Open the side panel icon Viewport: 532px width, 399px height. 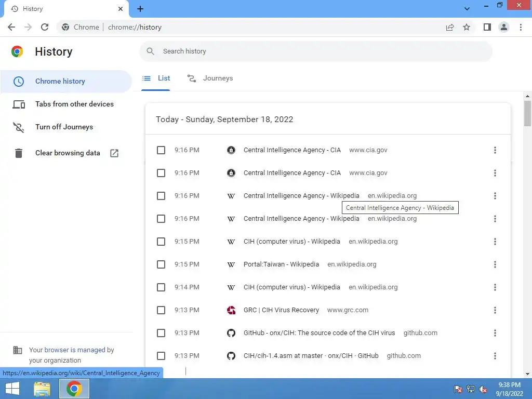point(487,27)
